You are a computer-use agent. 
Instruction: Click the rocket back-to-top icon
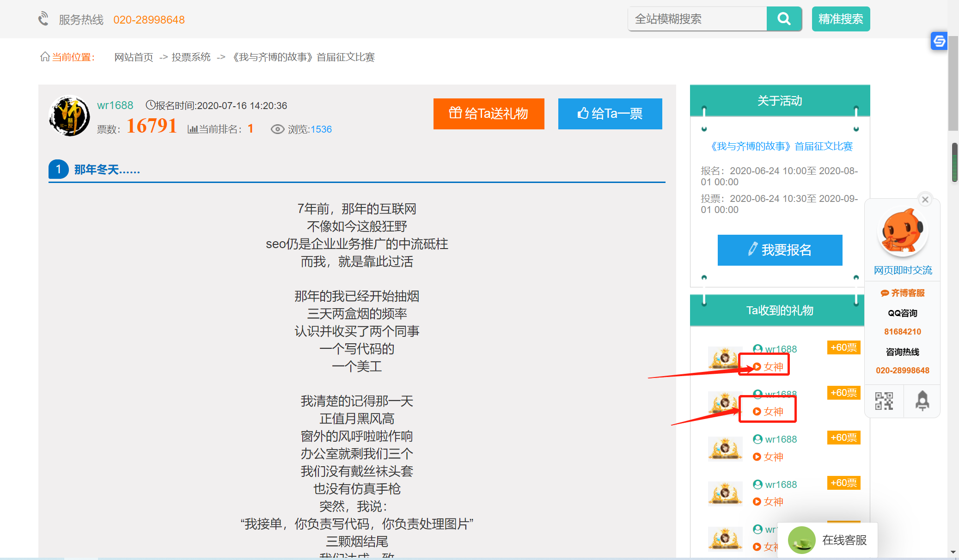click(x=922, y=401)
